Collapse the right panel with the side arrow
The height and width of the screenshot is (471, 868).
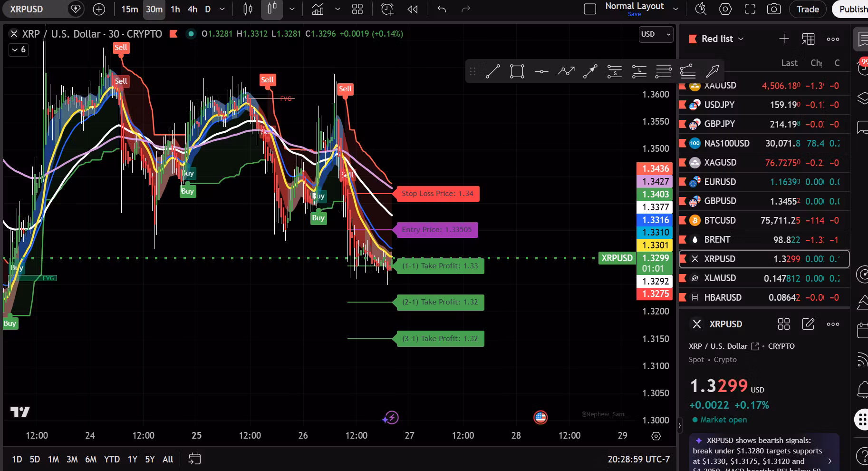coord(680,425)
